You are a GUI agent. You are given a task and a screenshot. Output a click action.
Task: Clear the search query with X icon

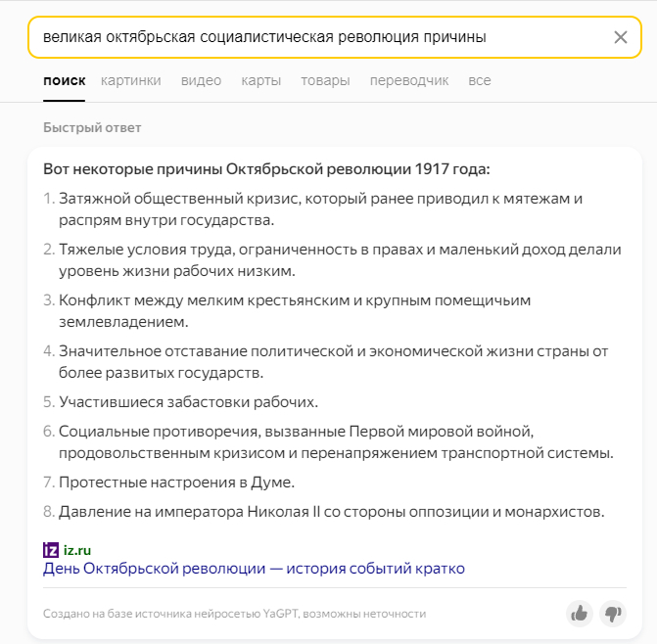(620, 37)
